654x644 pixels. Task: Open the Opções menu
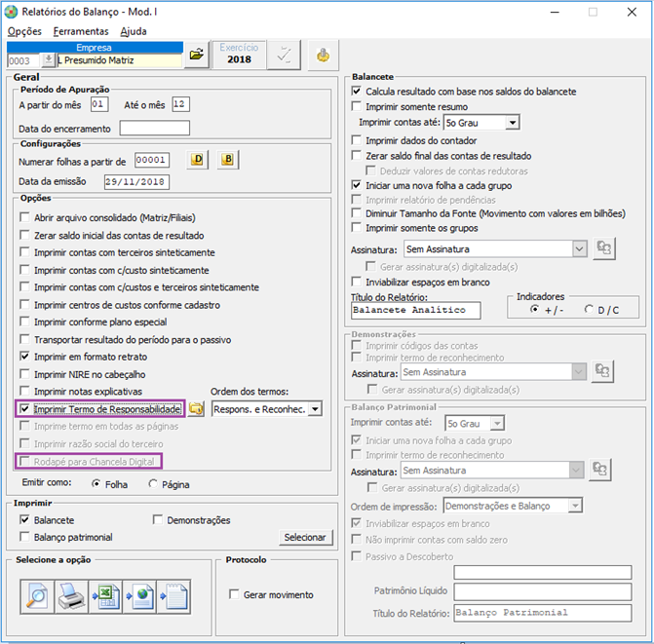(24, 31)
